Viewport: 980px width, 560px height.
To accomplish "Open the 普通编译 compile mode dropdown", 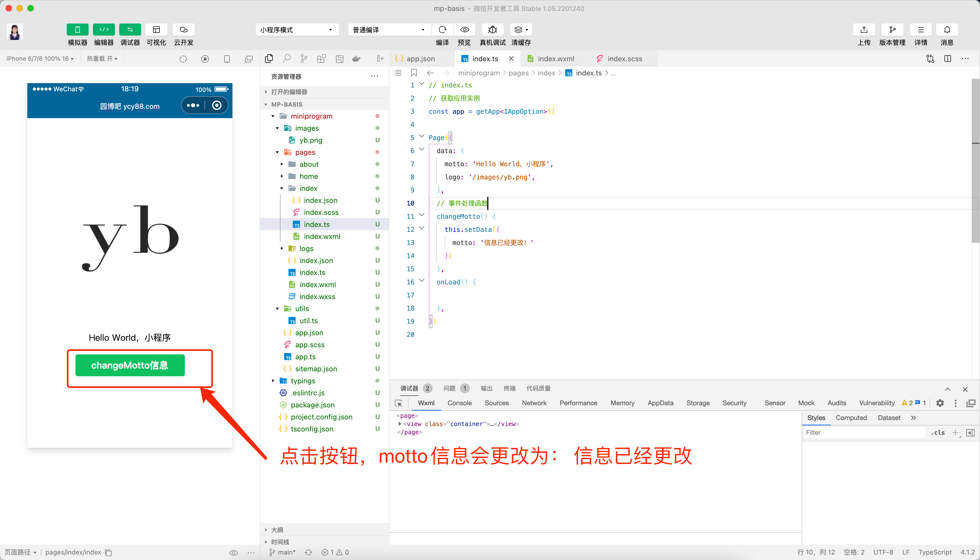I will (x=389, y=30).
